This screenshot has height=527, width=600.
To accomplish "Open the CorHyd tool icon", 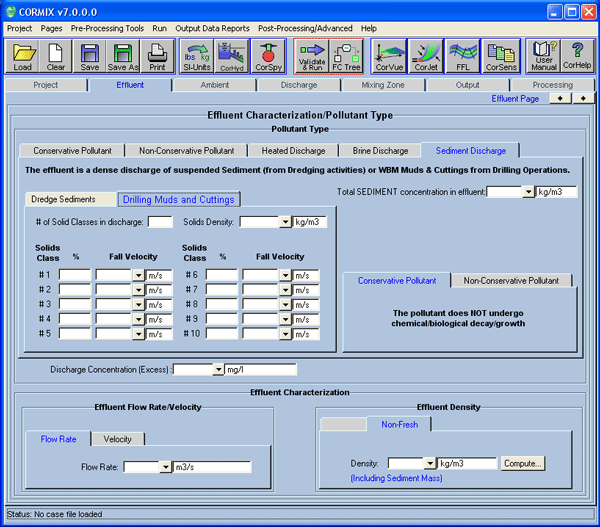I will point(232,57).
